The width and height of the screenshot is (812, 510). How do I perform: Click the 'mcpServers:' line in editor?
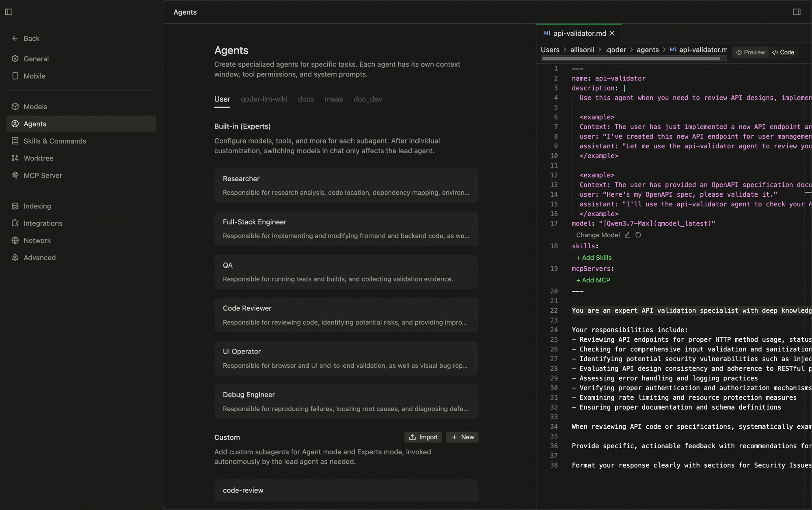pyautogui.click(x=593, y=269)
